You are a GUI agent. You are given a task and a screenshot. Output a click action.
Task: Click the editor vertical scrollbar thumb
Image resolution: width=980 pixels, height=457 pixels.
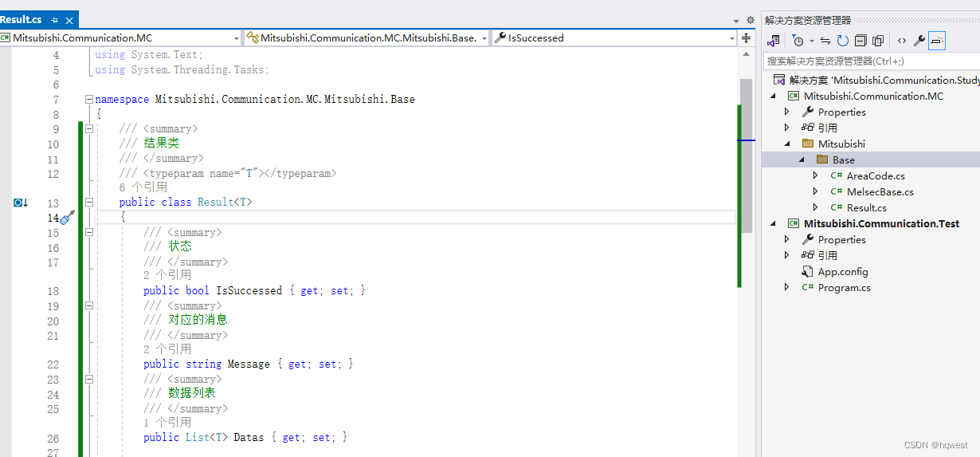pyautogui.click(x=746, y=155)
